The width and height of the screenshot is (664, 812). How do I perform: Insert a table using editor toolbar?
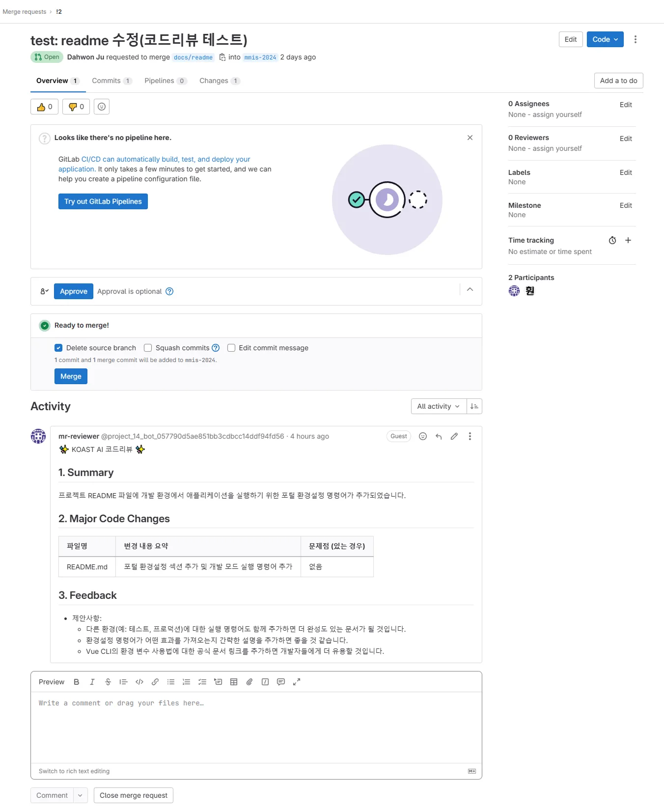(x=234, y=682)
